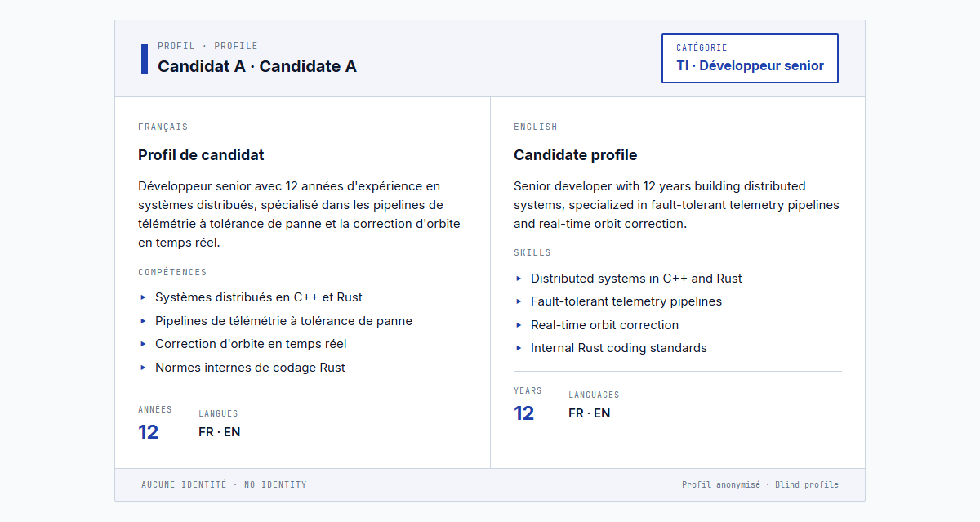The height and width of the screenshot is (522, 980).
Task: Select the "Profil de candidat" heading
Action: (x=201, y=155)
